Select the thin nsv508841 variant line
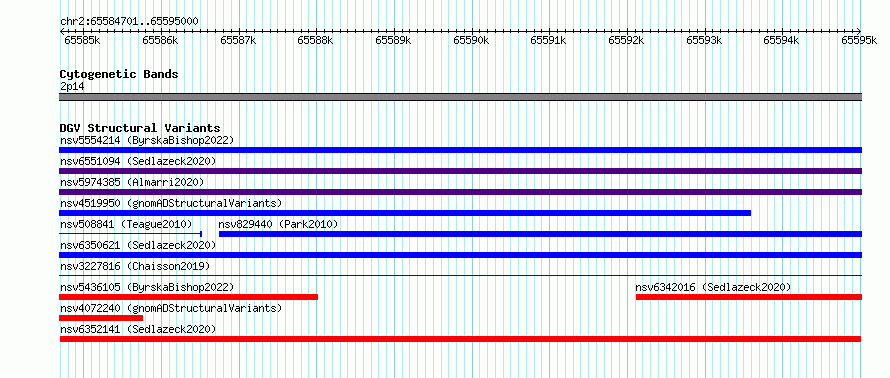This screenshot has width=890, height=378. (x=131, y=234)
